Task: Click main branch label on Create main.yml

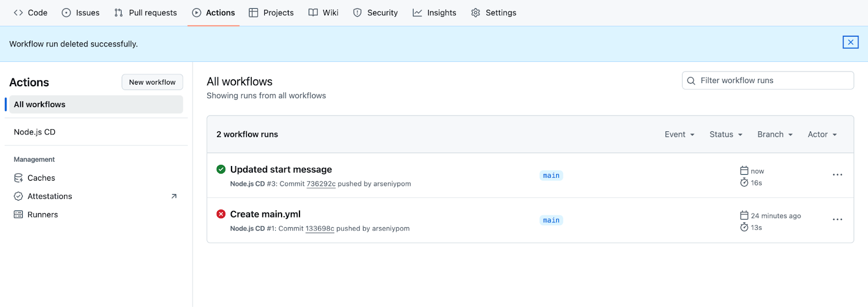Action: pyautogui.click(x=551, y=220)
